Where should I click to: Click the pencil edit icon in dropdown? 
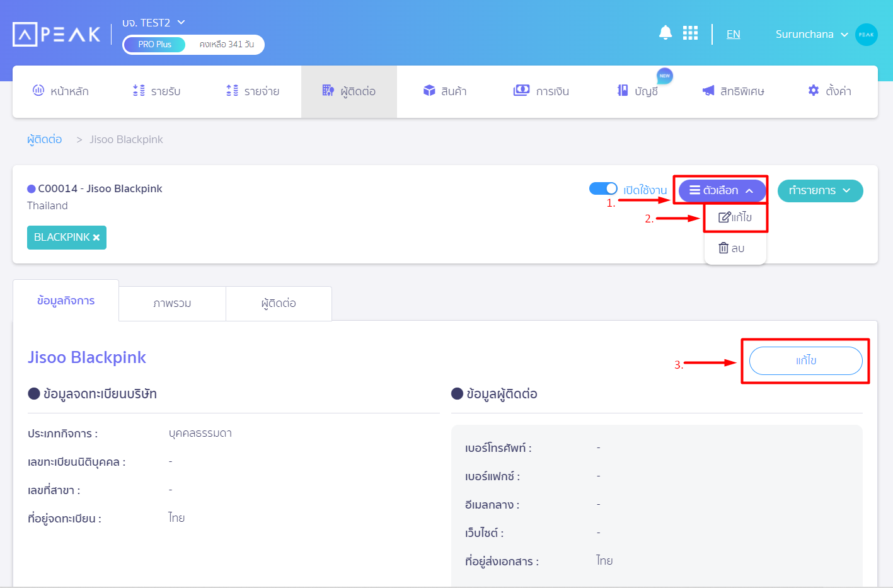[x=724, y=217]
